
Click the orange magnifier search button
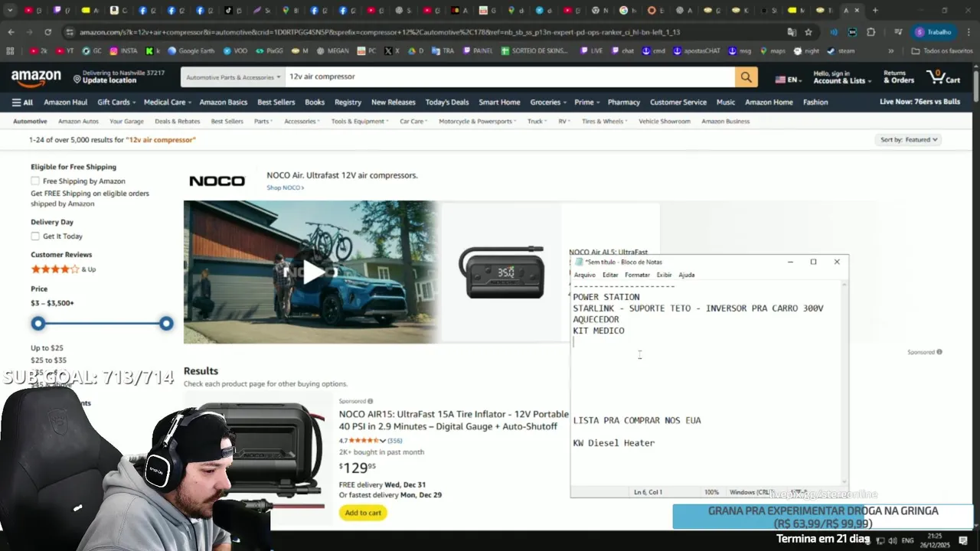tap(746, 77)
